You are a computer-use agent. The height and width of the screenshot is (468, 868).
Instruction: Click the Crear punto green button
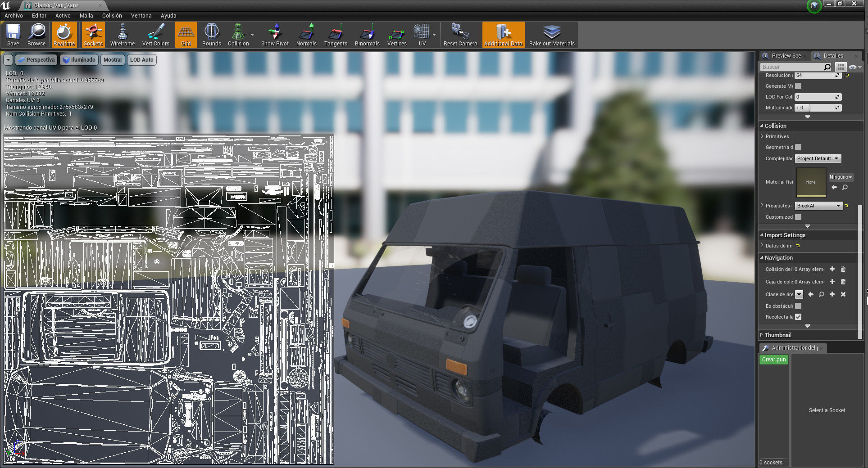[x=774, y=360]
